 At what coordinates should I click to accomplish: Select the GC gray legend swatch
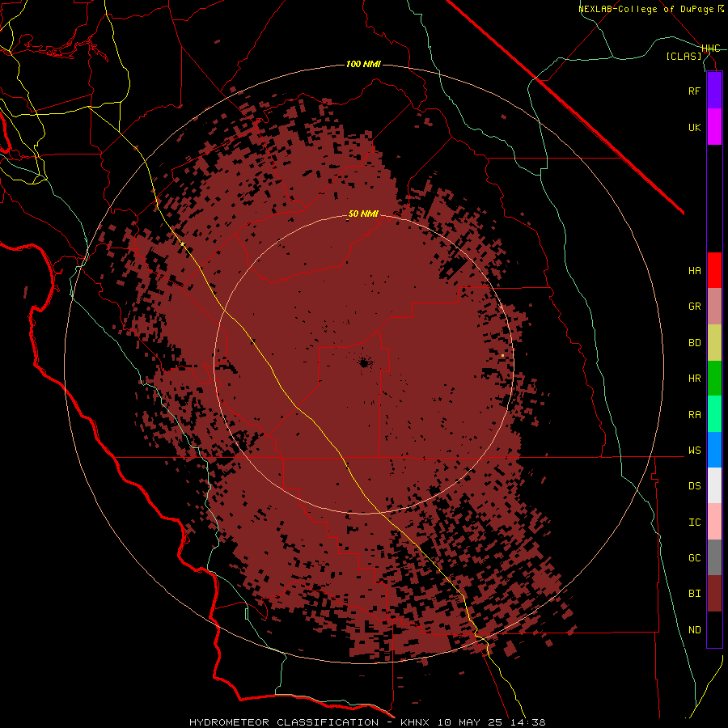(714, 557)
